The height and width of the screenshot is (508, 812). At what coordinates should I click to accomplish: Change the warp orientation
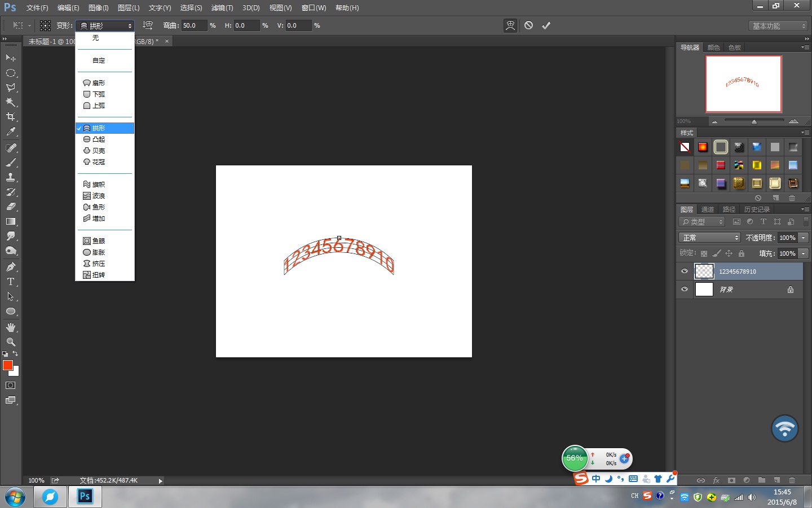(x=148, y=25)
